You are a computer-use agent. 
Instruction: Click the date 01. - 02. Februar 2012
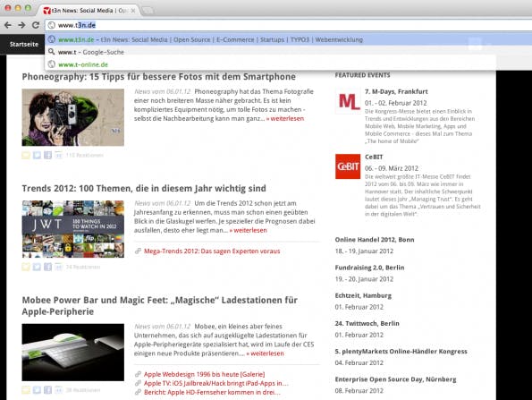(x=396, y=103)
